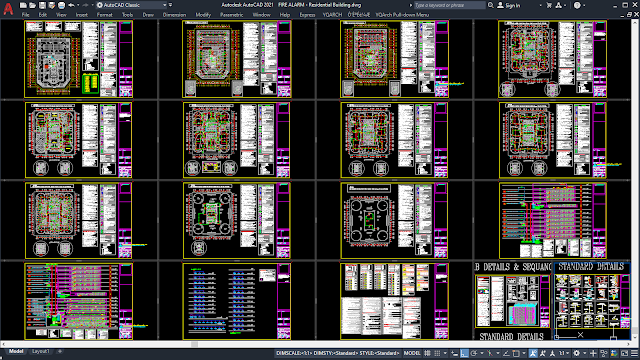Image resolution: width=640 pixels, height=360 pixels.
Task: Open polar tracking angle dropdown arrow
Action: pyautogui.click(x=482, y=353)
